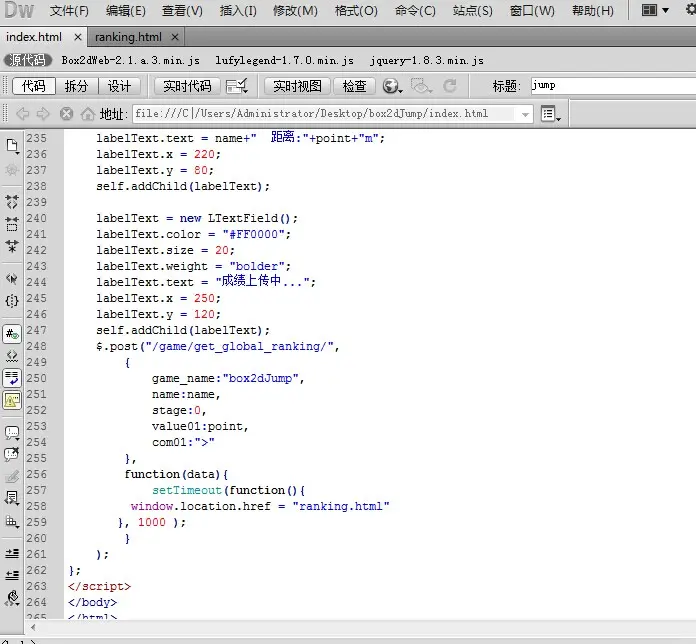Open the 查看(V) menu
The width and height of the screenshot is (696, 644).
coord(182,10)
